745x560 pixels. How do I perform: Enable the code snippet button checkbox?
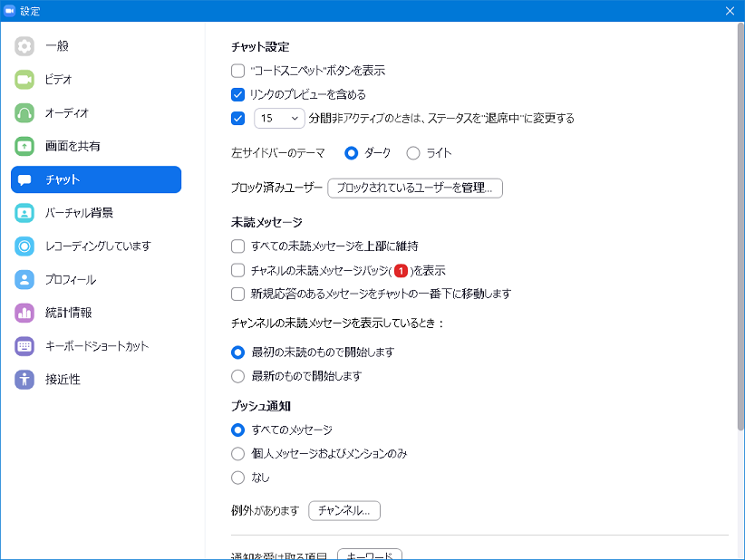(x=238, y=71)
